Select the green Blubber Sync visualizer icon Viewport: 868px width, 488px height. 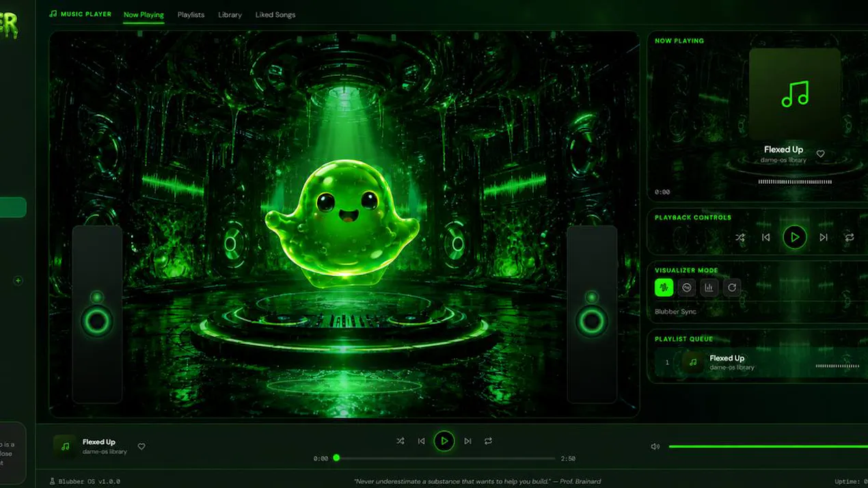[664, 287]
